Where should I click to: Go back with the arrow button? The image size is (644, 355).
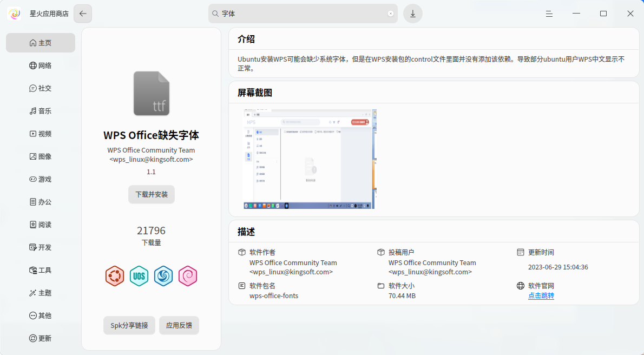coord(83,14)
